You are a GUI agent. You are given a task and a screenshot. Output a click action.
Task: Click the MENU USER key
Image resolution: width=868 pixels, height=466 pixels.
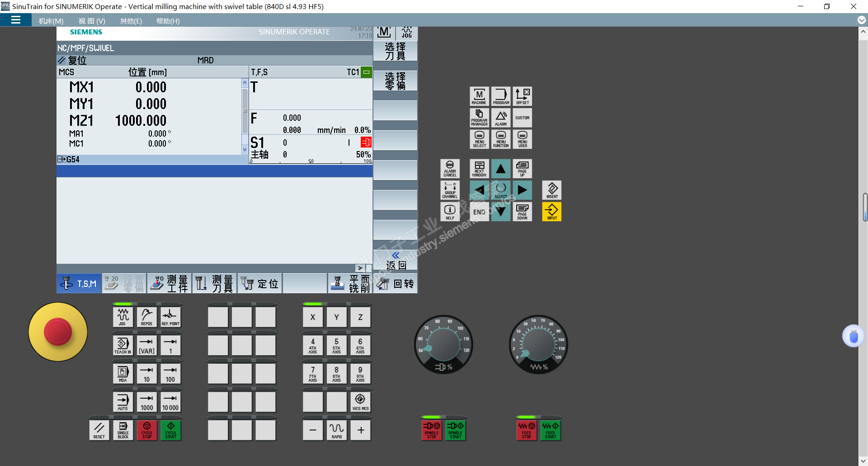(x=523, y=139)
